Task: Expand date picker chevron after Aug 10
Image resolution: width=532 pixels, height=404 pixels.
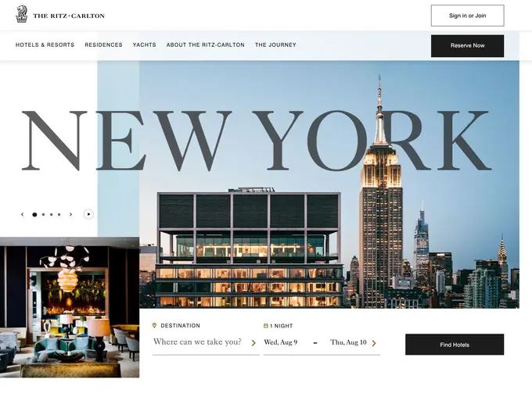Action: coord(374,343)
